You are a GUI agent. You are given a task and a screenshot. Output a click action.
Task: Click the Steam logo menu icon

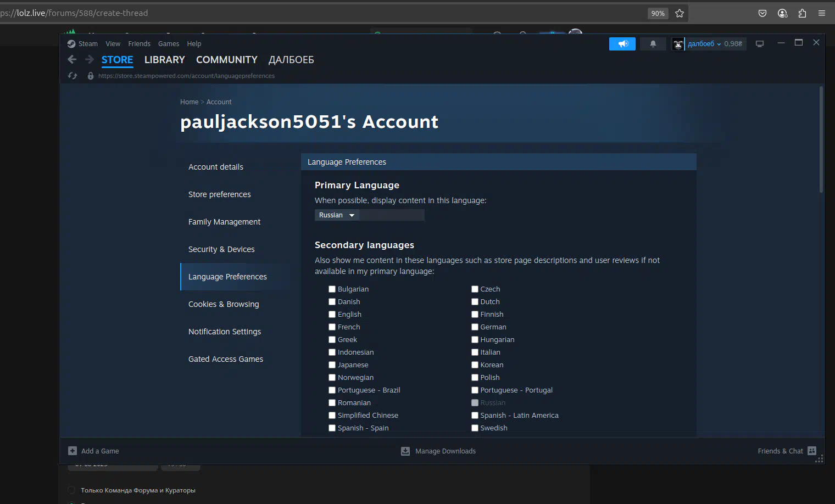(x=71, y=44)
